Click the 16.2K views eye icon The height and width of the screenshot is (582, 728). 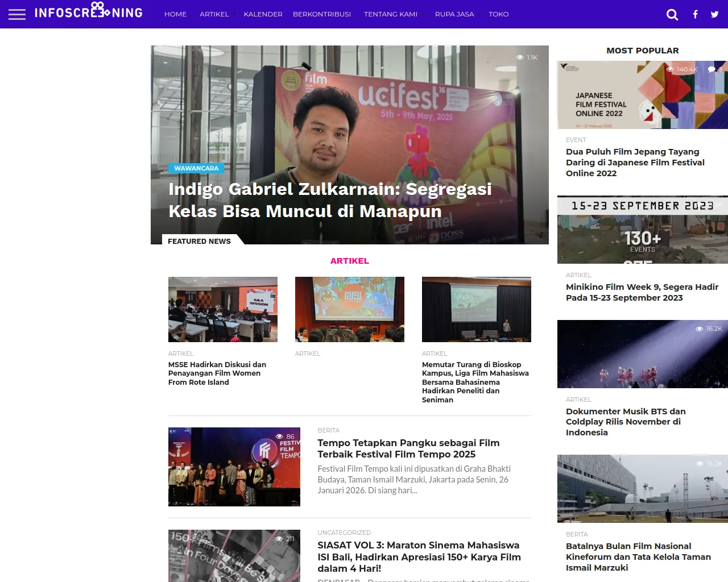point(700,329)
